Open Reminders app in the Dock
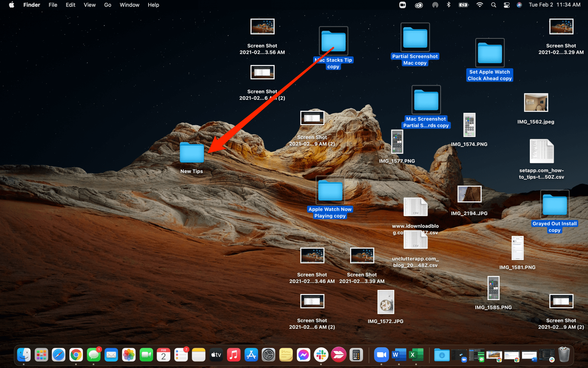Viewport: 588px width, 368px height. [x=181, y=355]
